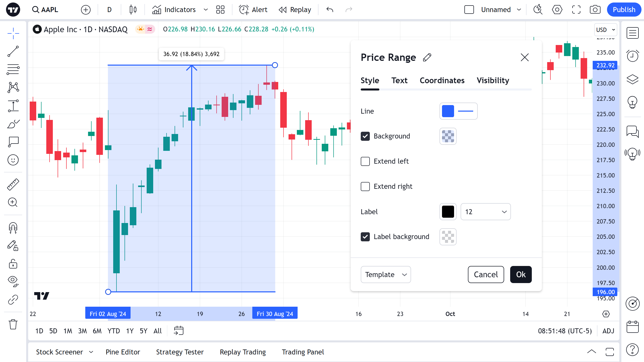
Task: Switch to the Visibility tab
Action: pyautogui.click(x=493, y=80)
